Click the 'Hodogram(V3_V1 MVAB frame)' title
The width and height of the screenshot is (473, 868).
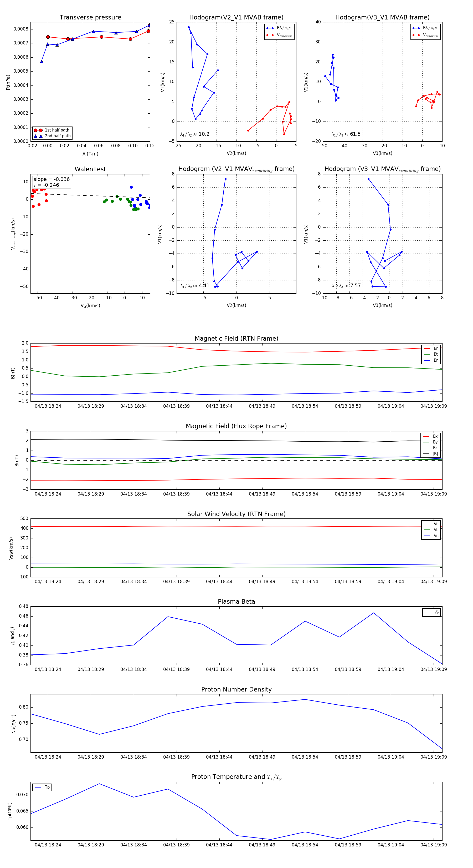tap(382, 18)
